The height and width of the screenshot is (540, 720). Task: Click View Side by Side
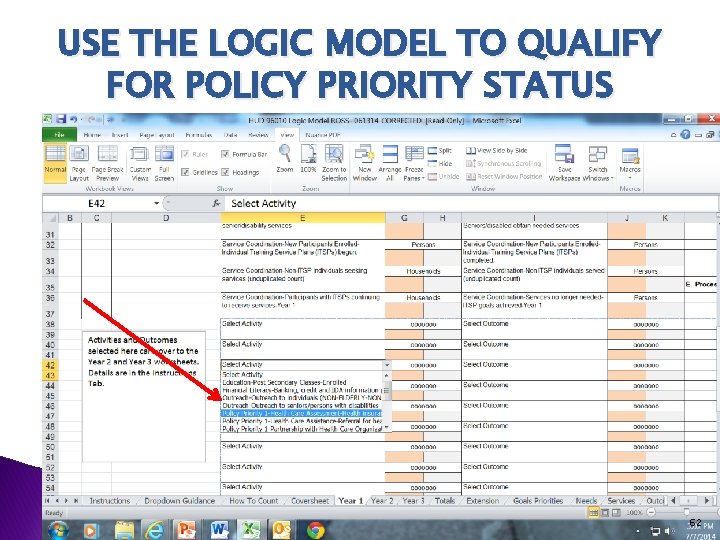[x=496, y=150]
